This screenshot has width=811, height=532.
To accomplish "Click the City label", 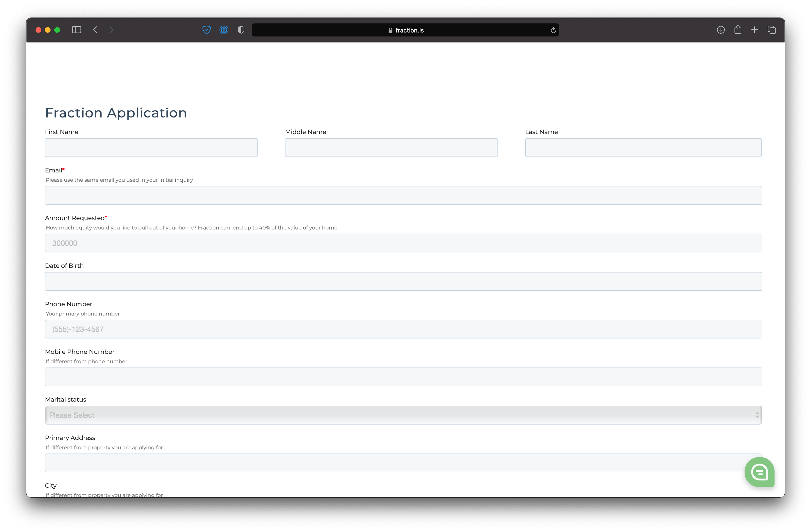I will point(51,486).
